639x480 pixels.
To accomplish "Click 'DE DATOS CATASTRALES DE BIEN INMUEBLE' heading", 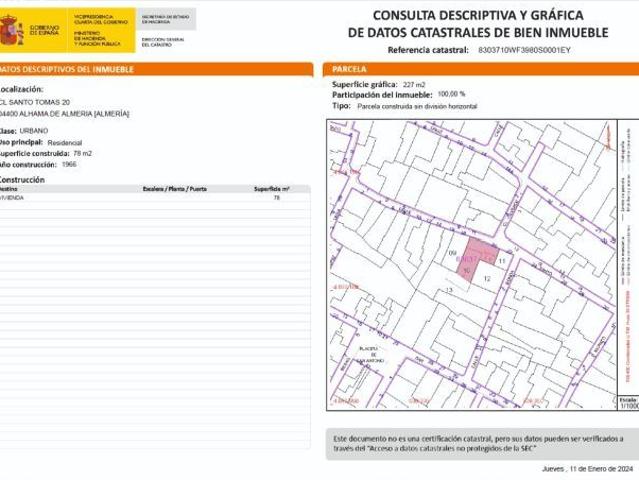I will coord(478,33).
